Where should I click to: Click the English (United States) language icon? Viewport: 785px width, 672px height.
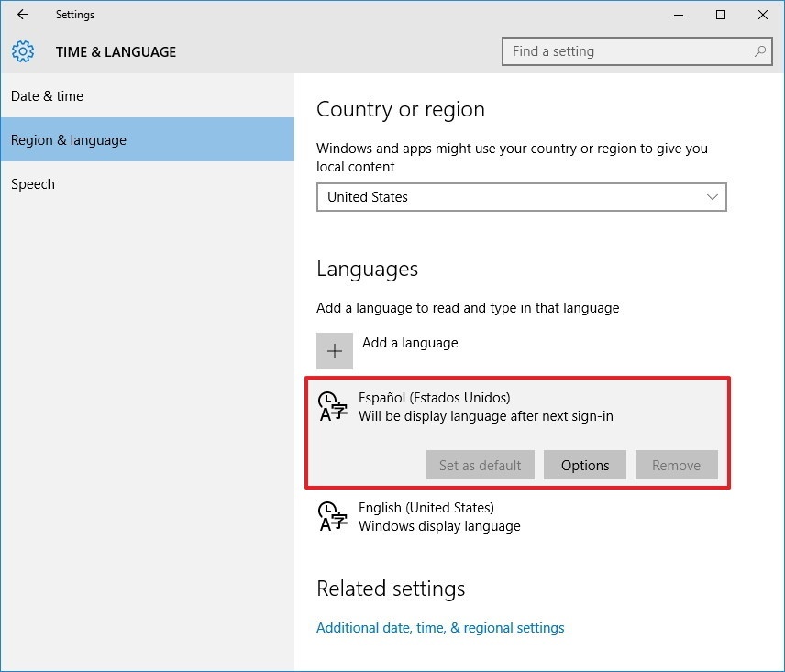332,517
